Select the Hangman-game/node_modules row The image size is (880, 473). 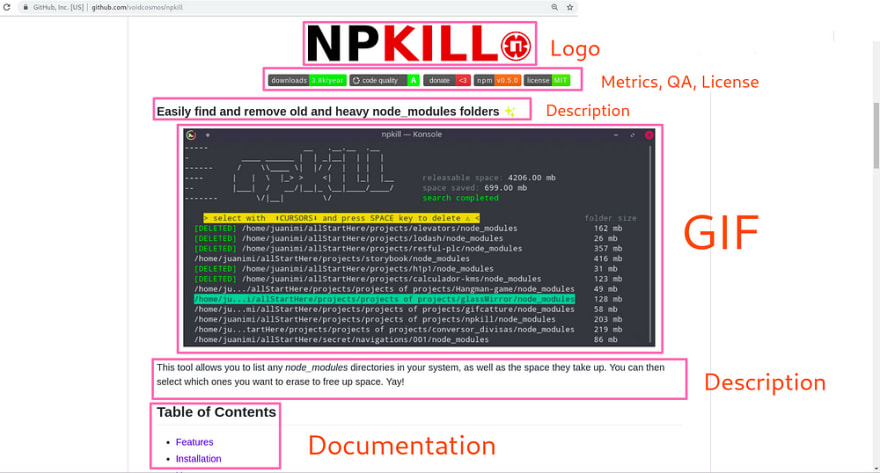(x=384, y=289)
